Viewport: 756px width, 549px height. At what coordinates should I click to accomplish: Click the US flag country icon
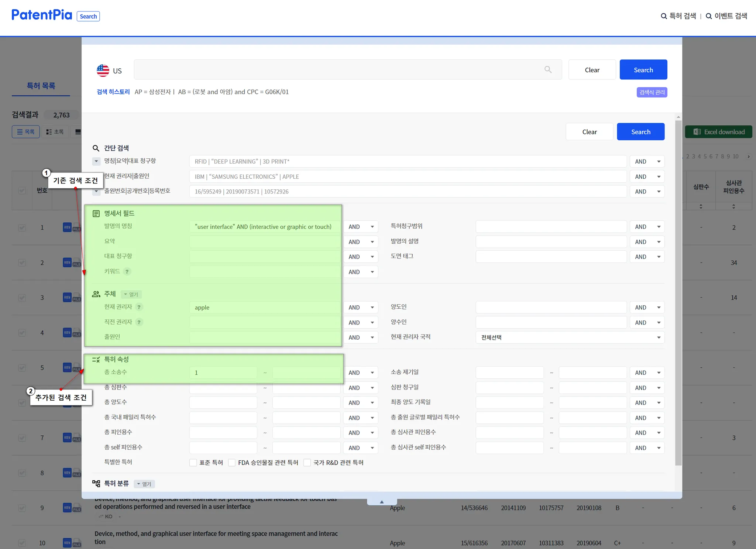click(103, 70)
